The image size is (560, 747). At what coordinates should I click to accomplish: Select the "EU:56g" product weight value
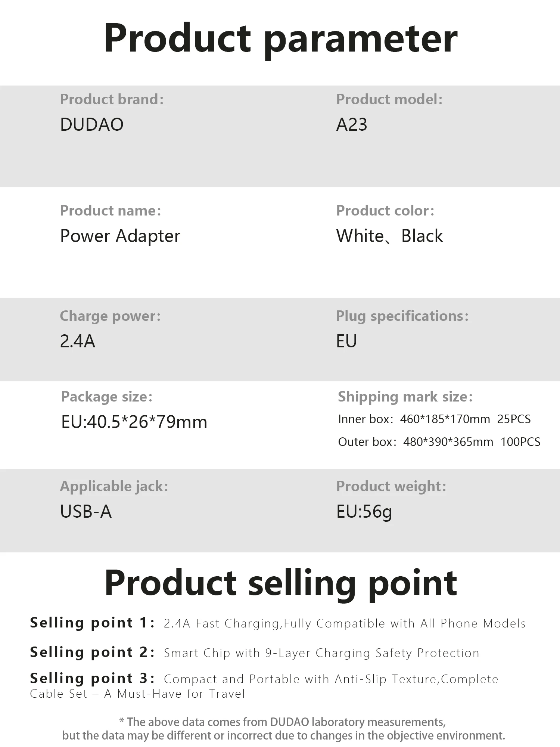(364, 512)
